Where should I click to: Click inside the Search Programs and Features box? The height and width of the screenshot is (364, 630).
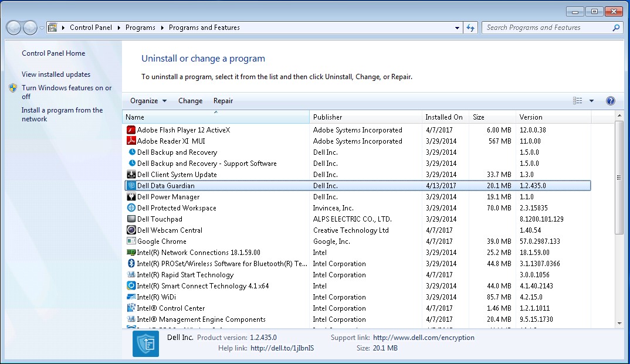[x=546, y=27]
